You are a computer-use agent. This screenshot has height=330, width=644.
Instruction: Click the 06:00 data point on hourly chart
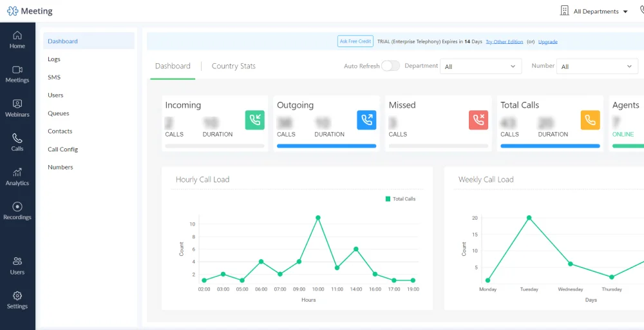261,262
